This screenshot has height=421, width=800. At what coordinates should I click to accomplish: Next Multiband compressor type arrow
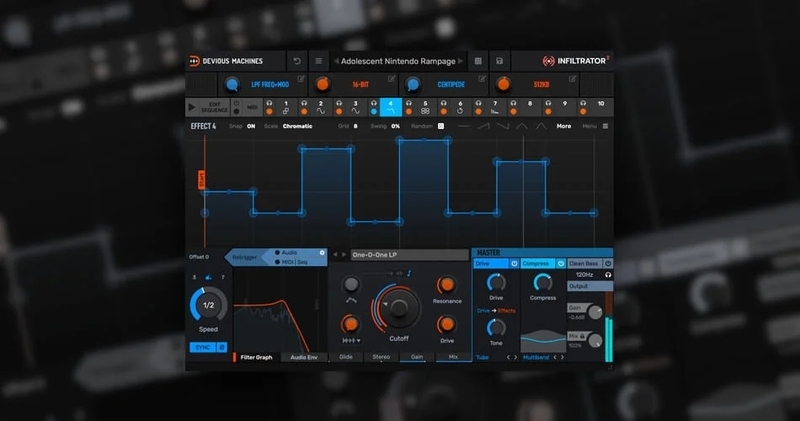point(562,357)
